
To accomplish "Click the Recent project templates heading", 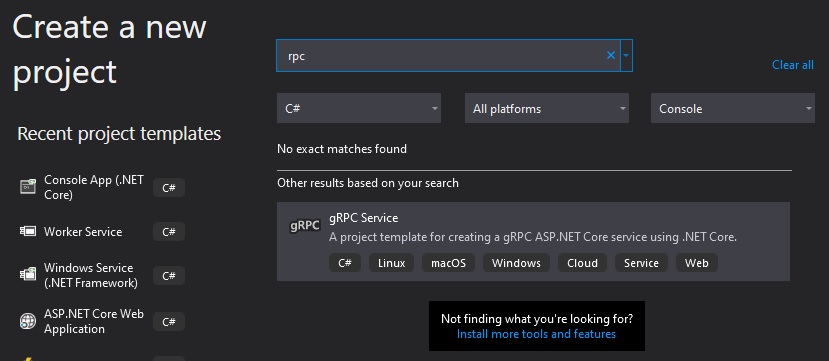I will (119, 134).
